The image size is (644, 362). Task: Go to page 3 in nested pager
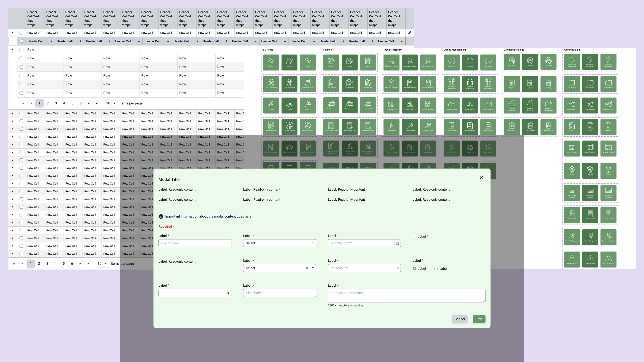pos(56,103)
